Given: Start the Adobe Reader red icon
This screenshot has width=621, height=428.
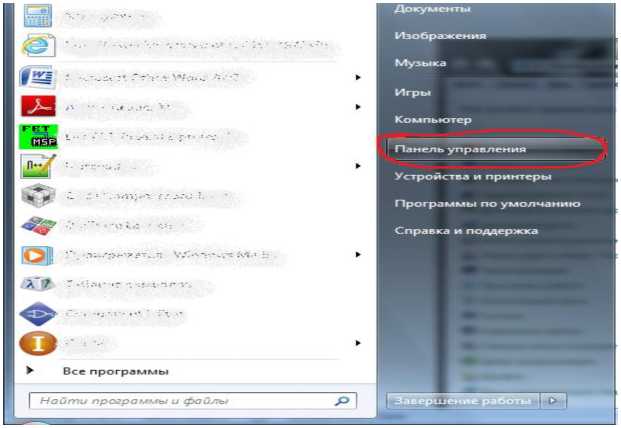Looking at the screenshot, I should pos(38,106).
